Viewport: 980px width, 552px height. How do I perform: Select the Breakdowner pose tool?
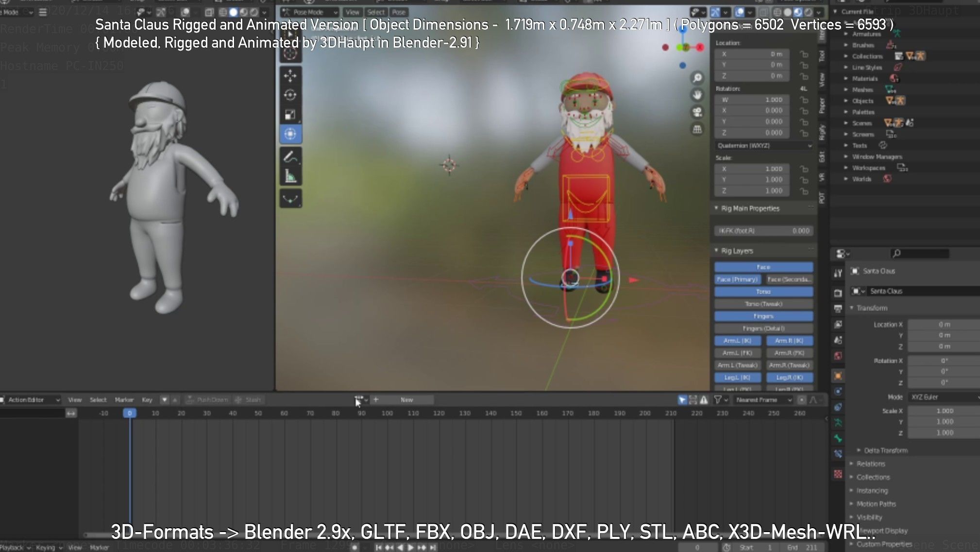tap(290, 199)
